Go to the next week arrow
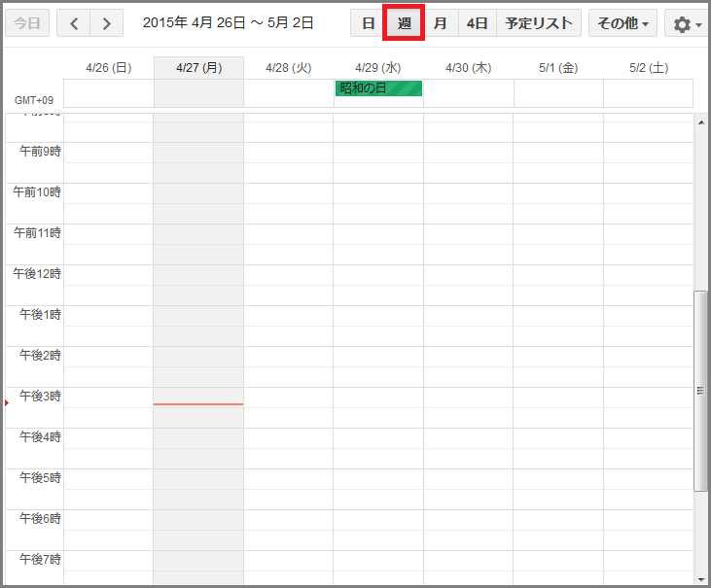Image resolution: width=711 pixels, height=588 pixels. coord(107,23)
